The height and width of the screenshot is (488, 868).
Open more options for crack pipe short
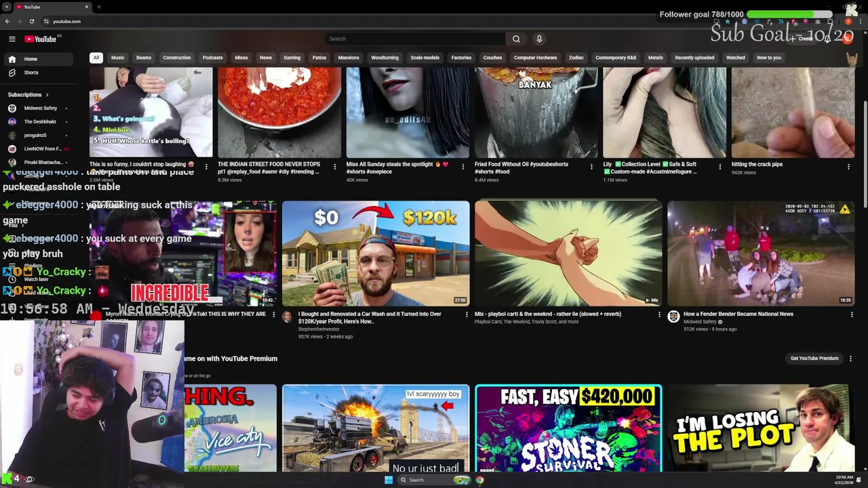pyautogui.click(x=848, y=167)
